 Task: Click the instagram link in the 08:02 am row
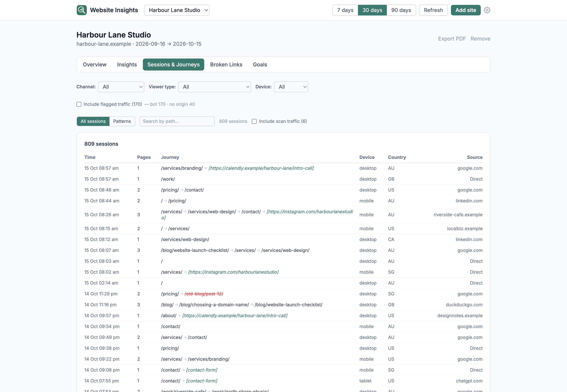pos(233,272)
